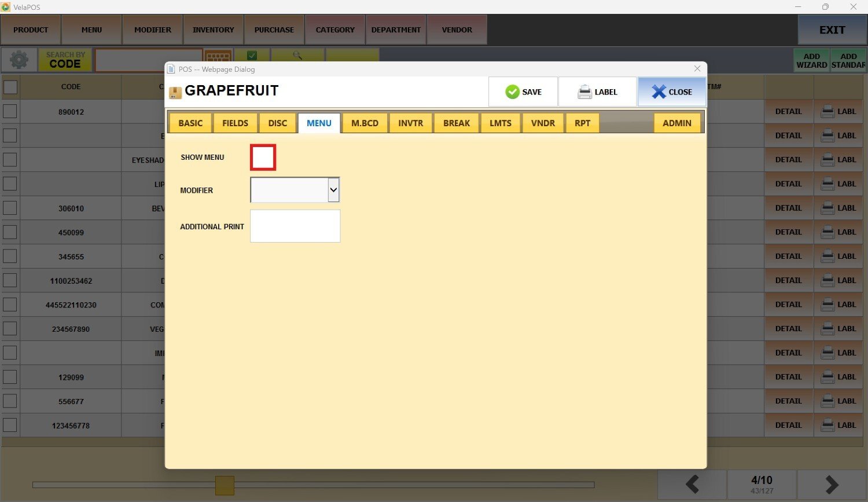
Task: Open the BASIC tab
Action: [190, 123]
